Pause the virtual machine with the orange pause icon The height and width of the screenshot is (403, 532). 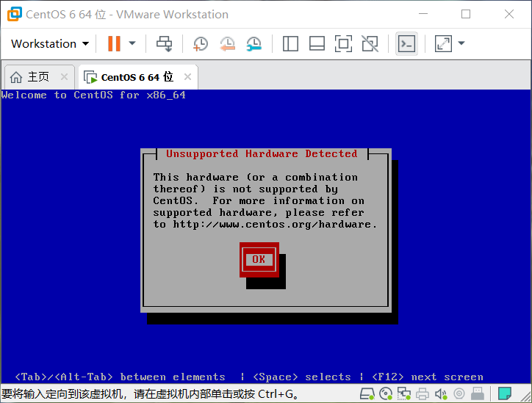114,44
